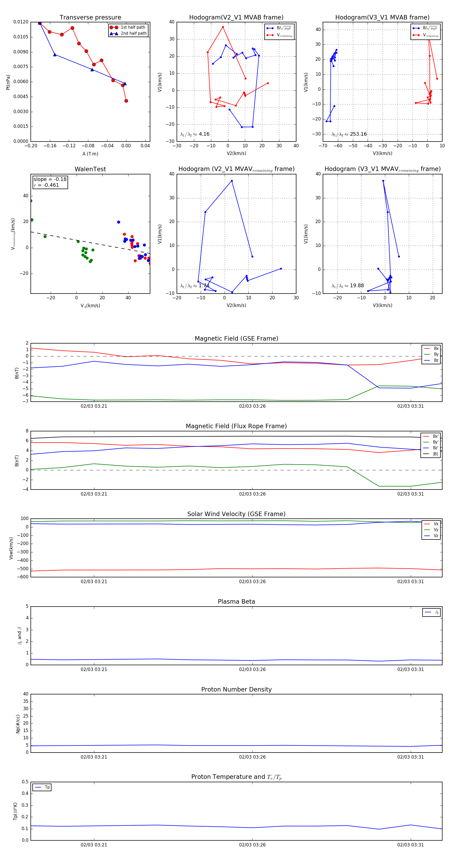This screenshot has height=868, width=473.
Task: Click the eigenvalue ratio annotation reading 19.88
Action: pos(348,286)
